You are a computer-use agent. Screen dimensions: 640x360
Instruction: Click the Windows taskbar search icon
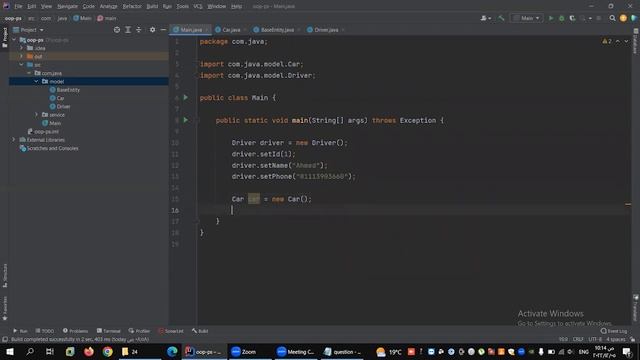[x=30, y=351]
